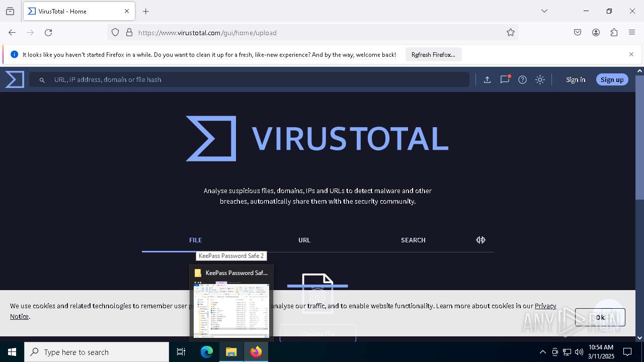The image size is (644, 362).
Task: Close the VirusTotal - Home tab
Action: 127,11
